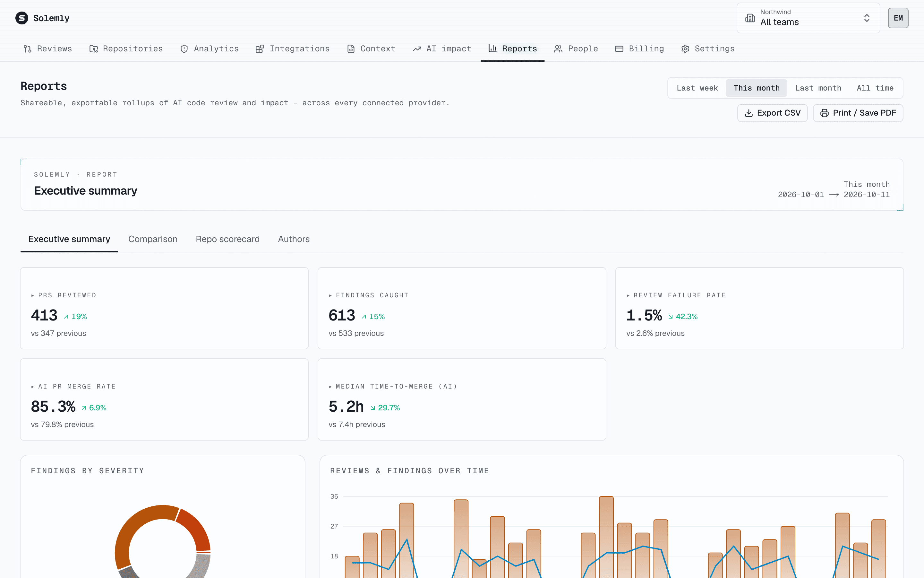Click the Repositories folder icon
The image size is (924, 578).
[94, 49]
